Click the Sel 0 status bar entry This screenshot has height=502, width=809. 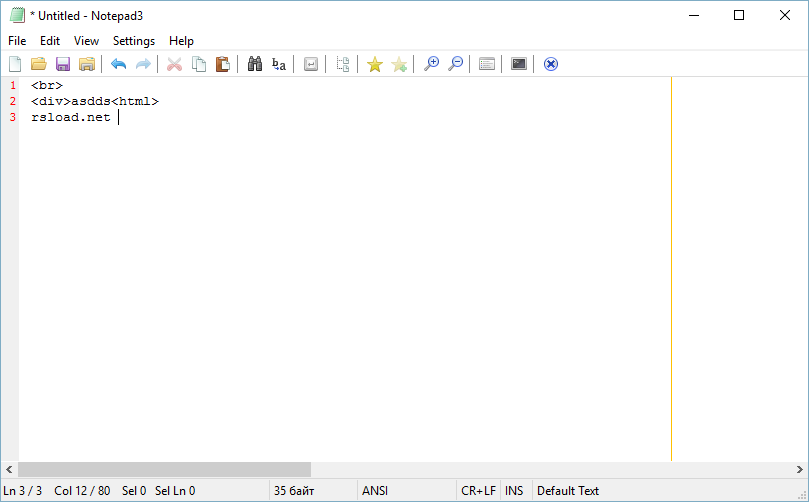(x=134, y=491)
